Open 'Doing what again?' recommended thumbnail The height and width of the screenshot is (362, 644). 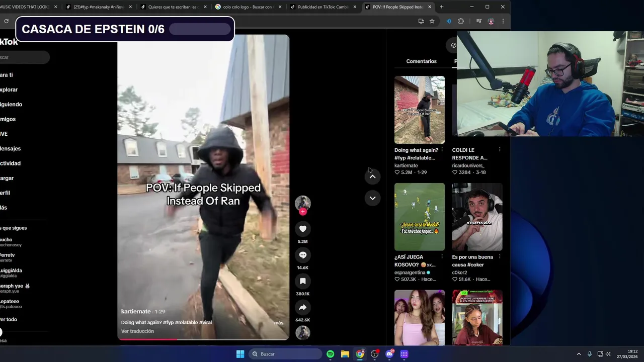tap(420, 110)
